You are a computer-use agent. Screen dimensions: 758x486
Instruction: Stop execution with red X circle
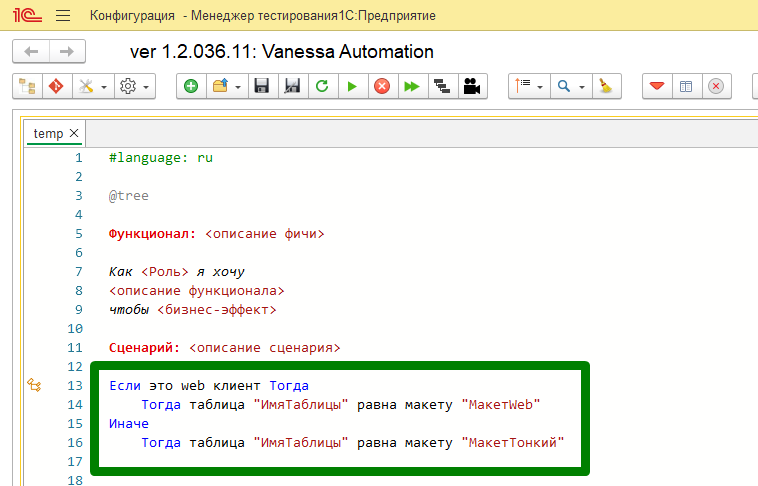382,87
